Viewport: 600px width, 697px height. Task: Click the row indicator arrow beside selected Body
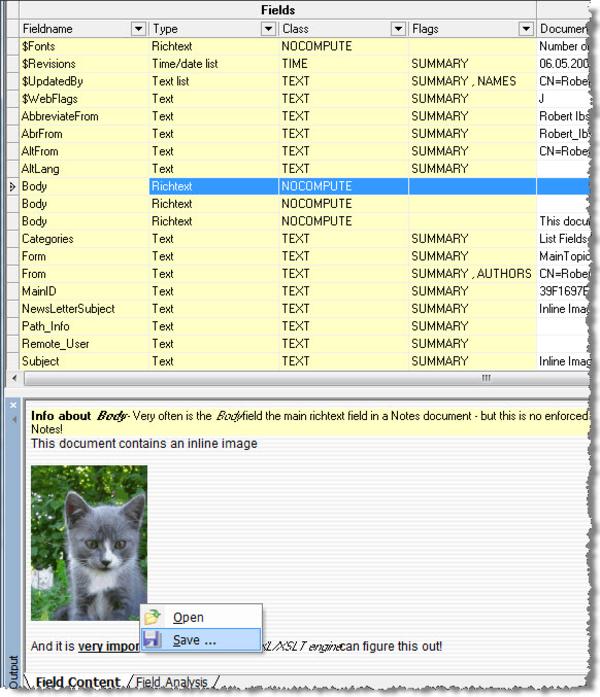[12, 187]
